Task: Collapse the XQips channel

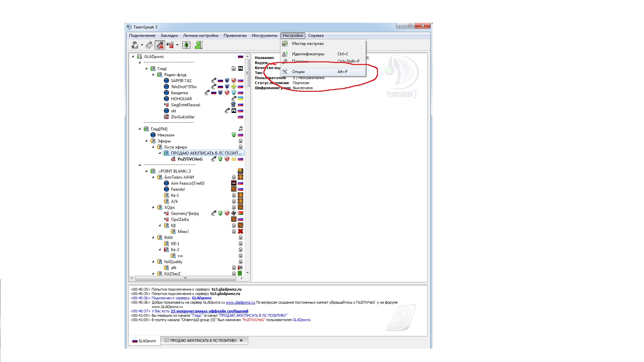Action: 153,207
